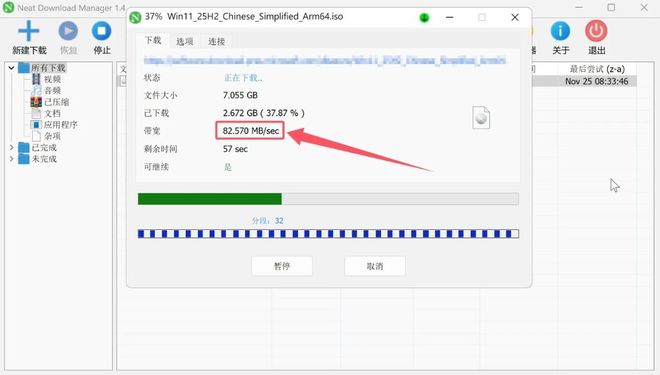Screen dimensions: 660x375
Task: Switch to the Connections tab (连接)
Action: 216,41
